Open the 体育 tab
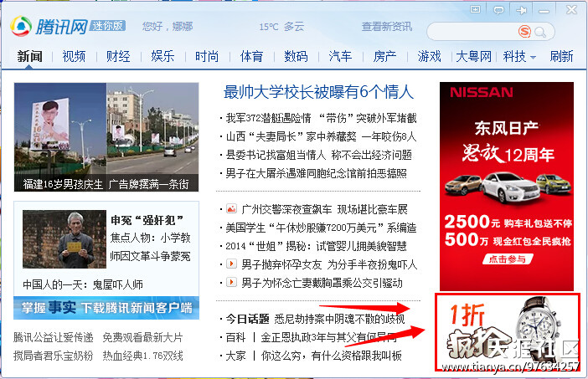 251,57
